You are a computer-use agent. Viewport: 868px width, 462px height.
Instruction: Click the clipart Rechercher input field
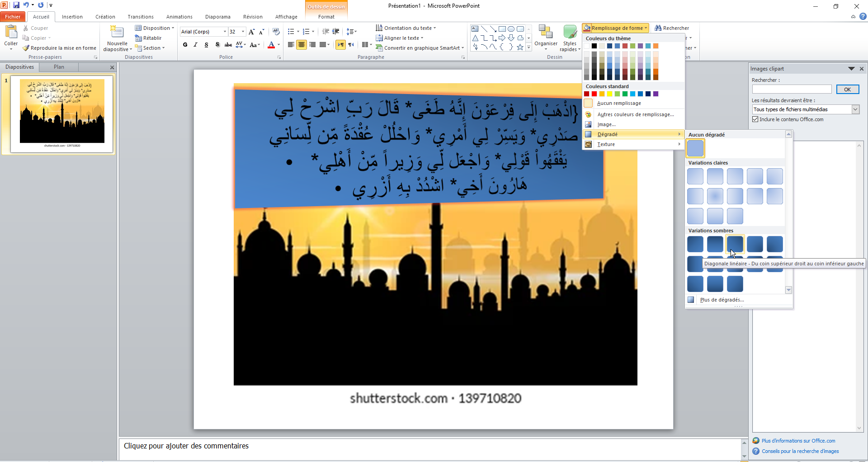click(792, 90)
